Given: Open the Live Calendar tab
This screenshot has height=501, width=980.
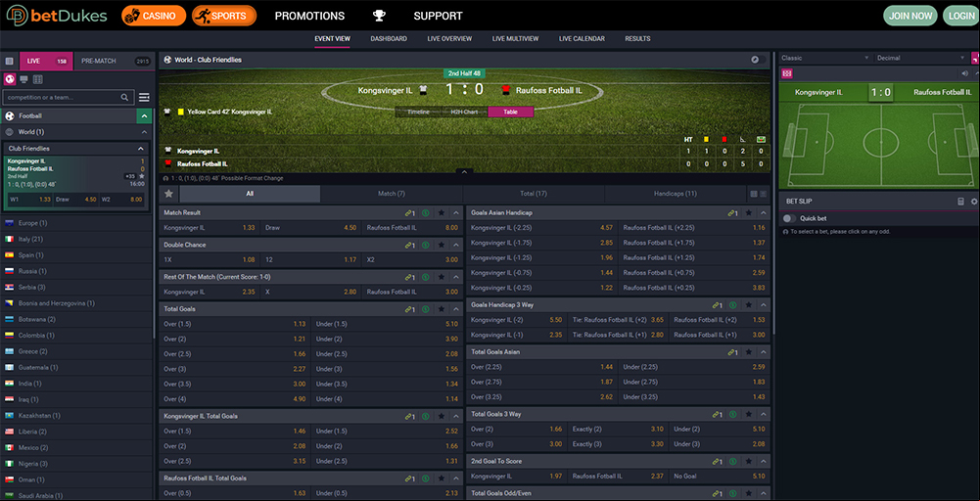Looking at the screenshot, I should click(582, 39).
